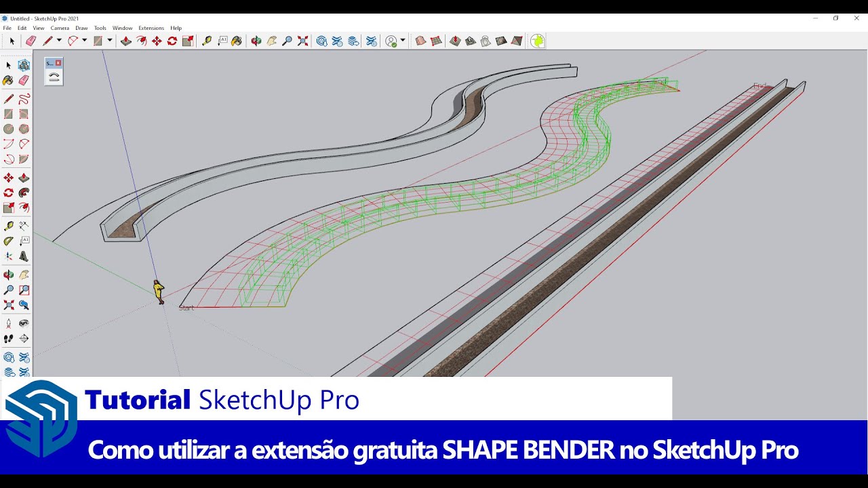Image resolution: width=868 pixels, height=488 pixels.
Task: Open the Draw menu
Action: (x=81, y=28)
